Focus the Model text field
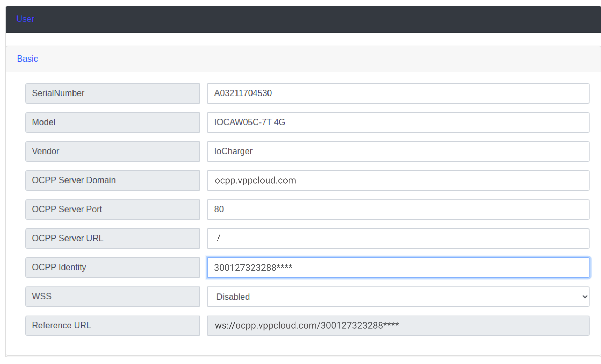Image resolution: width=601 pixels, height=364 pixels. (x=398, y=122)
